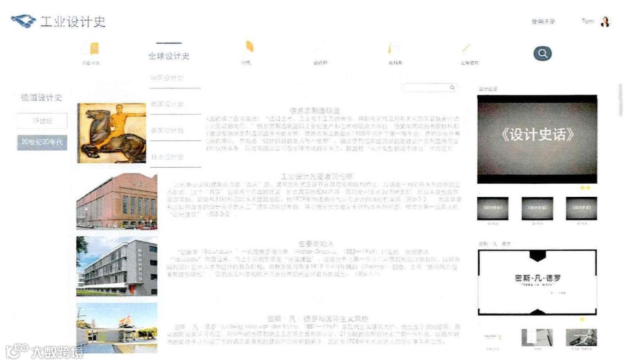Click the Bauhaus building photo
639x364 pixels.
tap(117, 266)
